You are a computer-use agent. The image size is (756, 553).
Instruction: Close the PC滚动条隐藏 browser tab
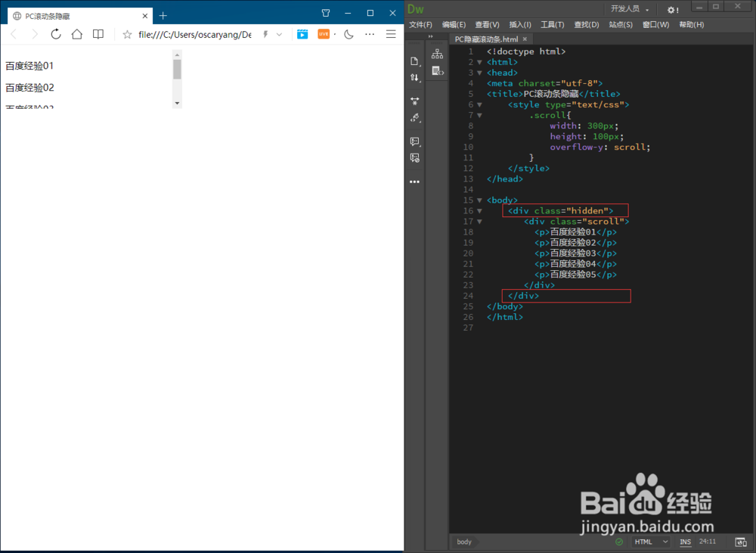click(x=144, y=16)
